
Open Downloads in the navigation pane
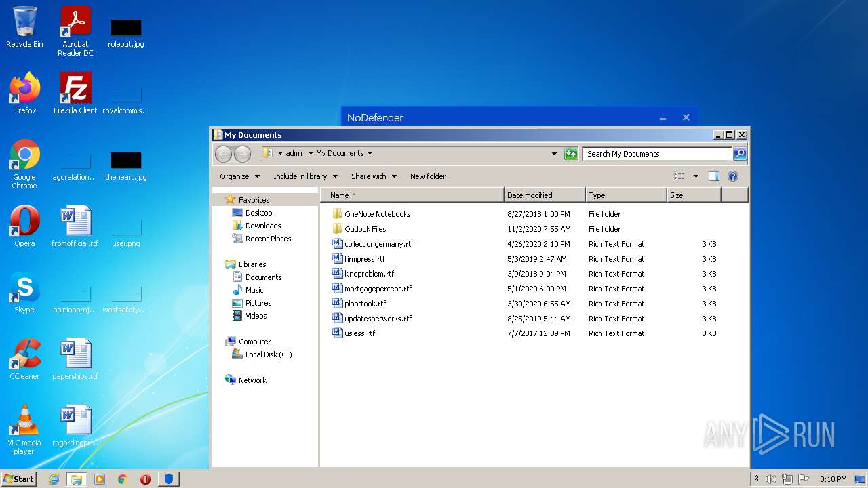[x=263, y=226]
